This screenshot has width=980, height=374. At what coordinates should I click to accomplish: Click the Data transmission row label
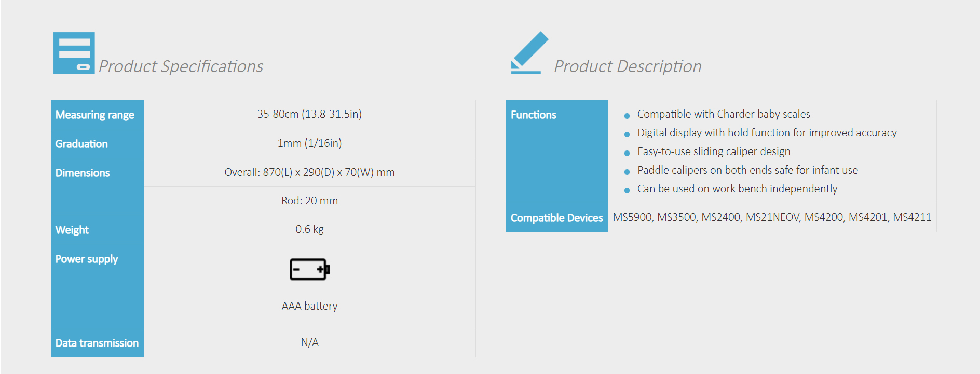pos(97,343)
